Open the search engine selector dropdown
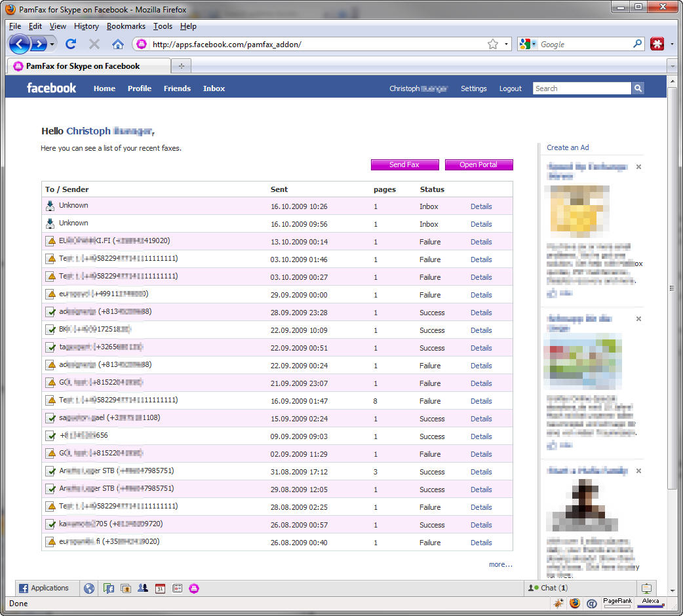The height and width of the screenshot is (616, 683). 528,44
